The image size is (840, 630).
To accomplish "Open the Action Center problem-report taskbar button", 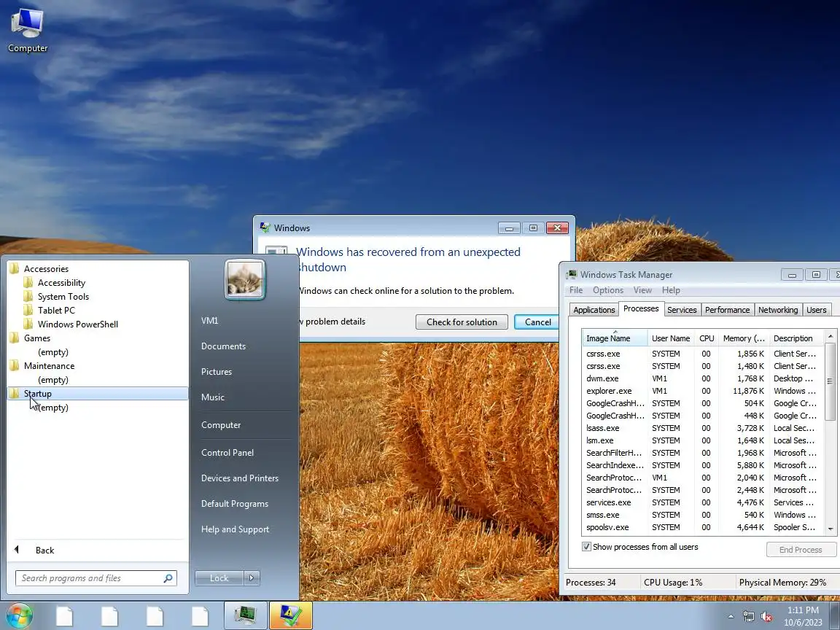I will pyautogui.click(x=290, y=615).
